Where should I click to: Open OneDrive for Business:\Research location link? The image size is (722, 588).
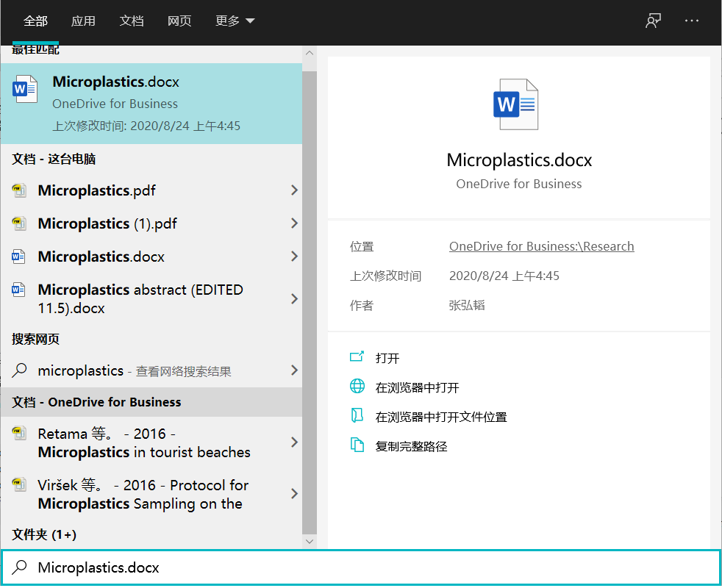(541, 246)
